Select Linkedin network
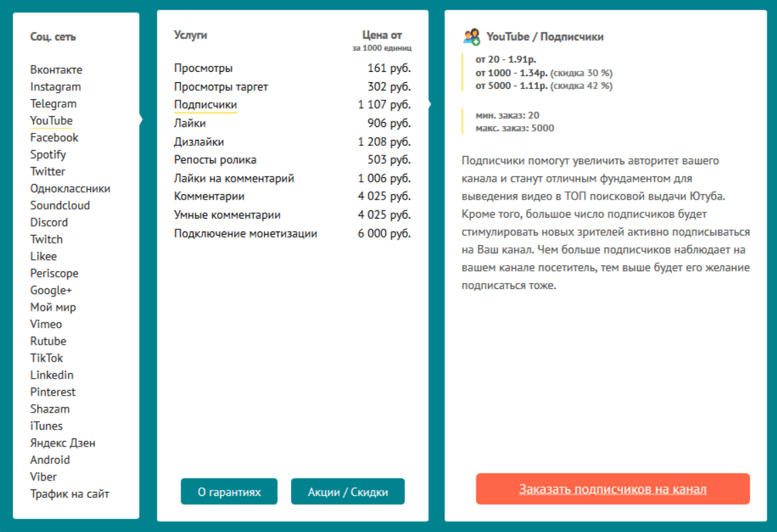 click(x=52, y=375)
